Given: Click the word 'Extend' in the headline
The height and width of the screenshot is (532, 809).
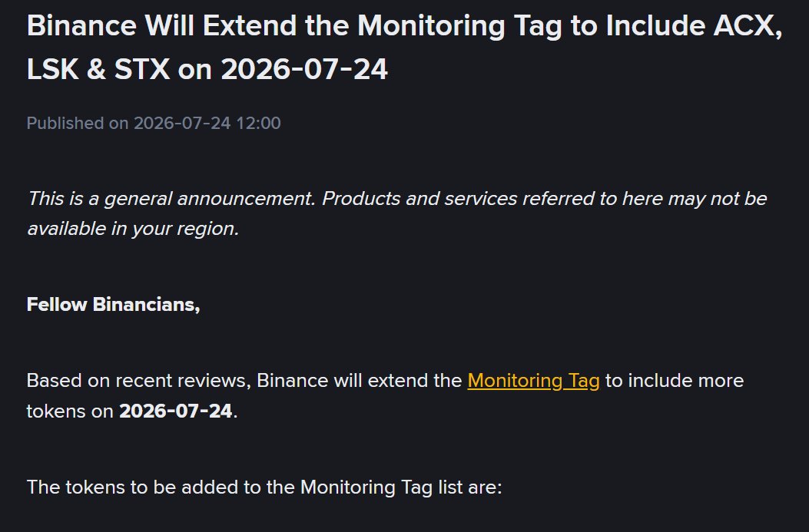Looking at the screenshot, I should (x=250, y=25).
